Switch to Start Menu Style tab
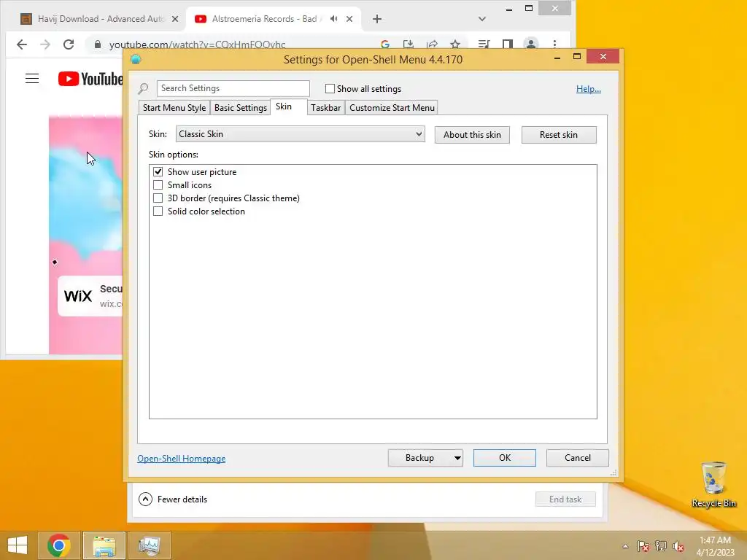This screenshot has width=747, height=560. point(174,108)
